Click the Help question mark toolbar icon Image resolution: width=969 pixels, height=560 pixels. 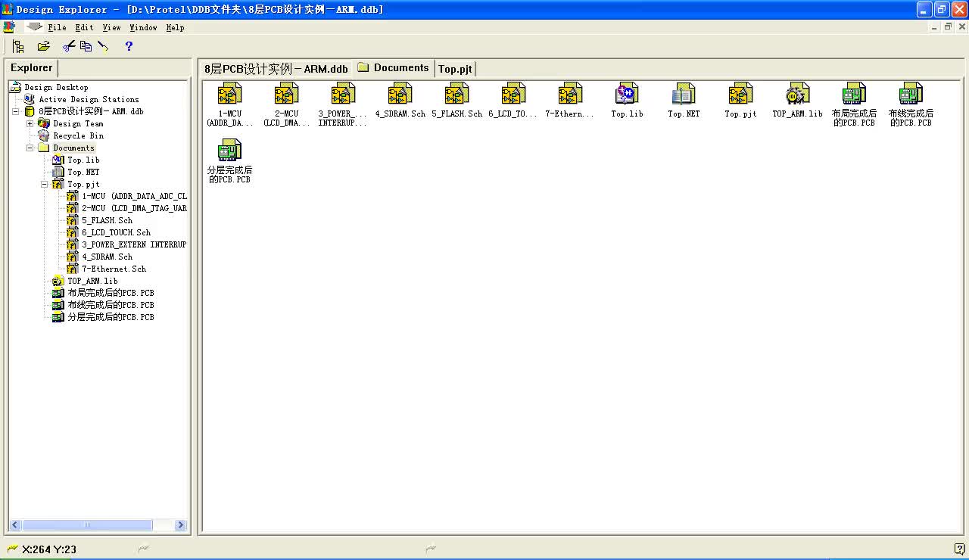pyautogui.click(x=129, y=46)
